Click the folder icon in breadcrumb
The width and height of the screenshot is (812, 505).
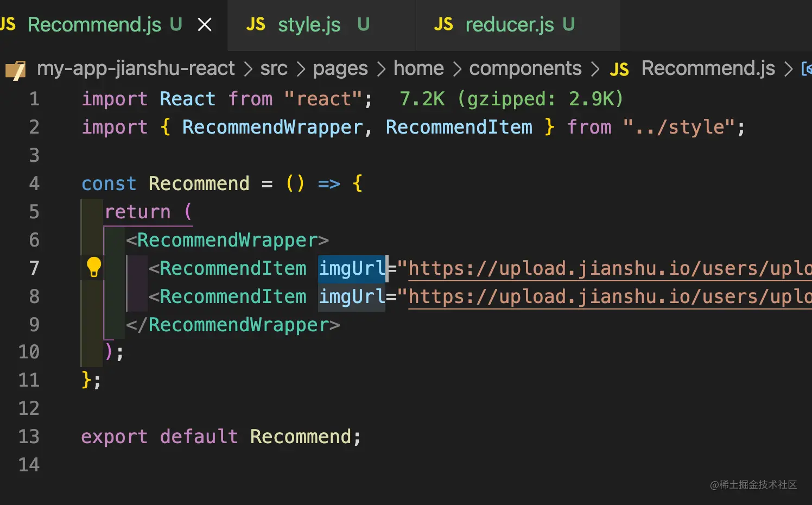click(x=16, y=70)
